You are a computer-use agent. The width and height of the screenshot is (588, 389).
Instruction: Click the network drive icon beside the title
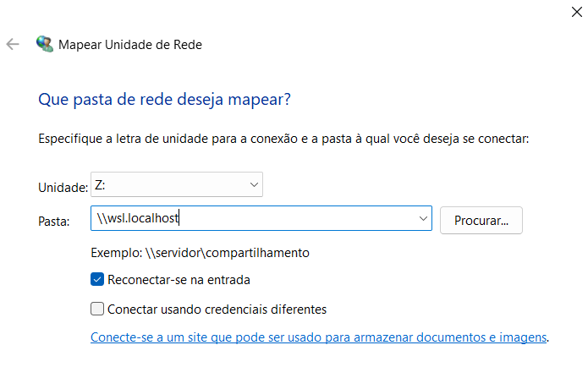(44, 44)
